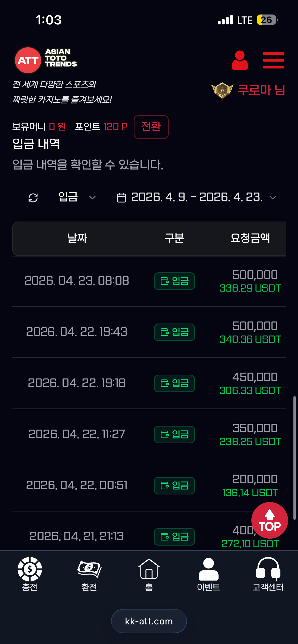Click the refresh arrows icon
Viewport: 298px width, 644px height.
click(33, 198)
